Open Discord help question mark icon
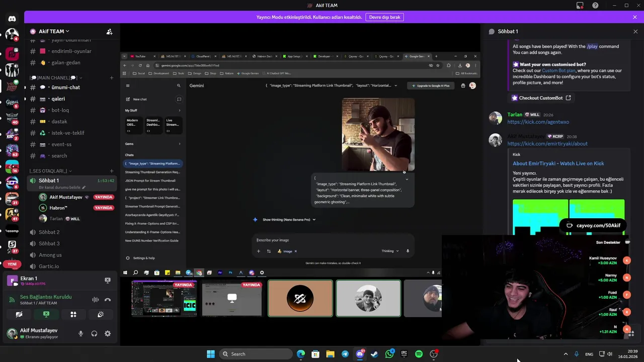The image size is (644, 362). 595,6
